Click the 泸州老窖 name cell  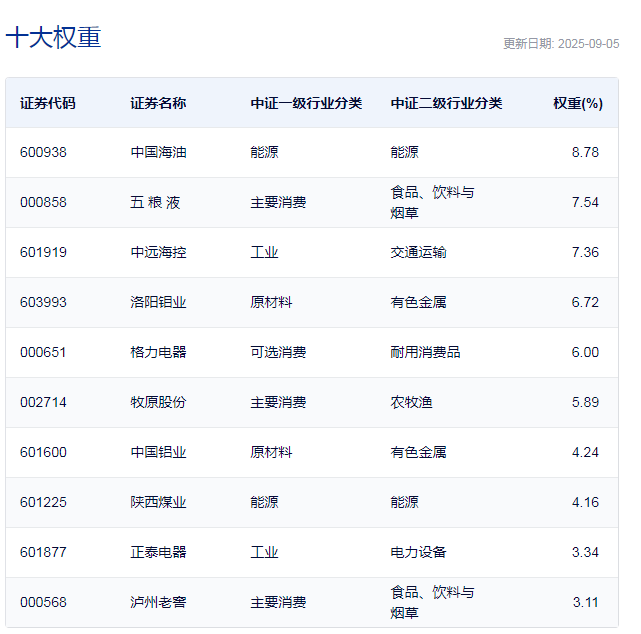[x=158, y=603]
